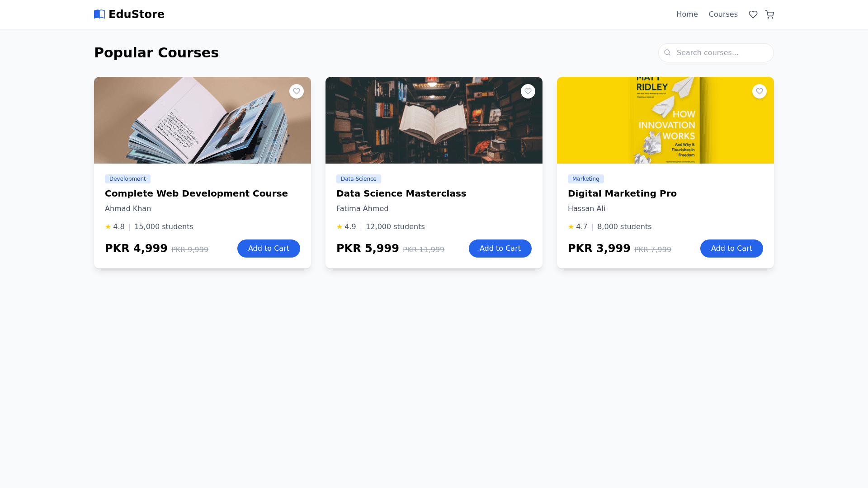Select the Marketing category tag
The width and height of the screenshot is (868, 488).
[x=585, y=179]
